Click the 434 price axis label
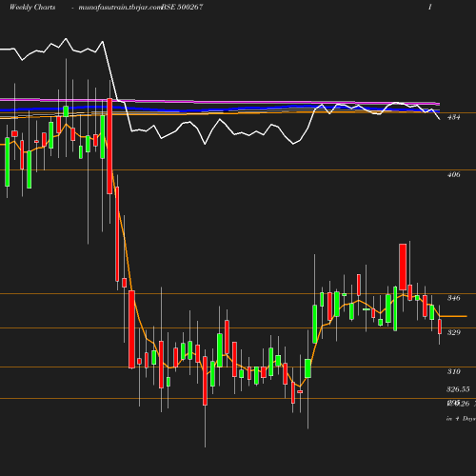This screenshot has width=476, height=476. click(x=453, y=117)
